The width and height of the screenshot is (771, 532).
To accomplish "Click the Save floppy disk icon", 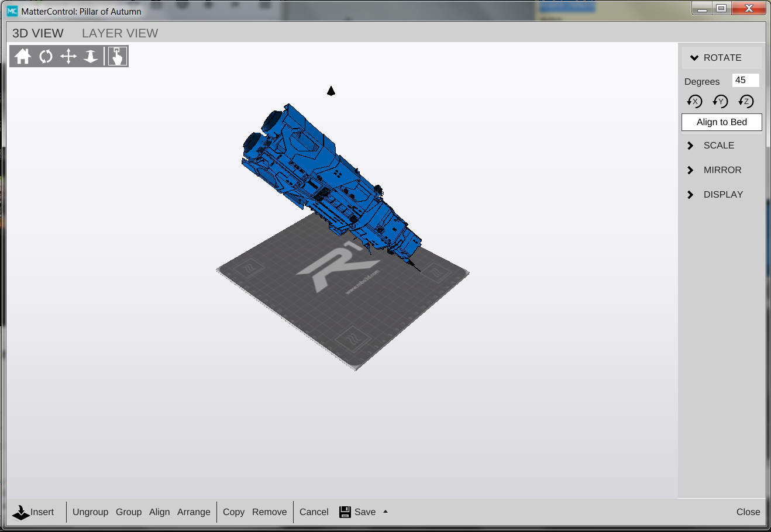I will point(345,512).
